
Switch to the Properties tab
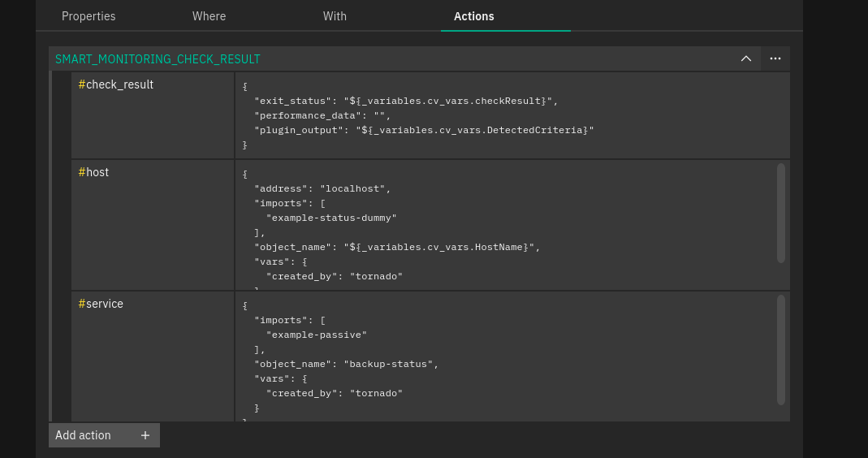click(x=89, y=16)
